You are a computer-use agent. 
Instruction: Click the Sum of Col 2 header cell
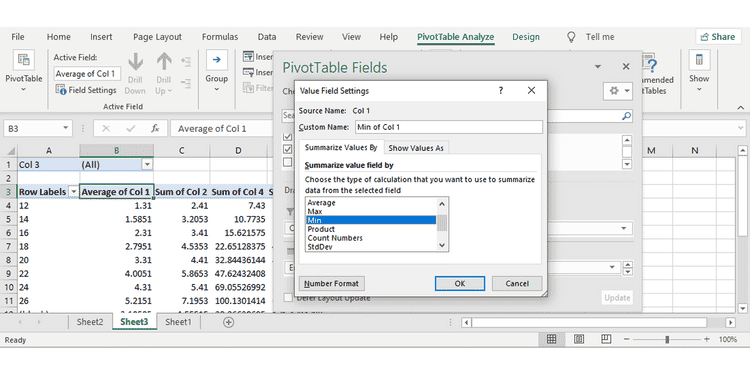click(181, 192)
